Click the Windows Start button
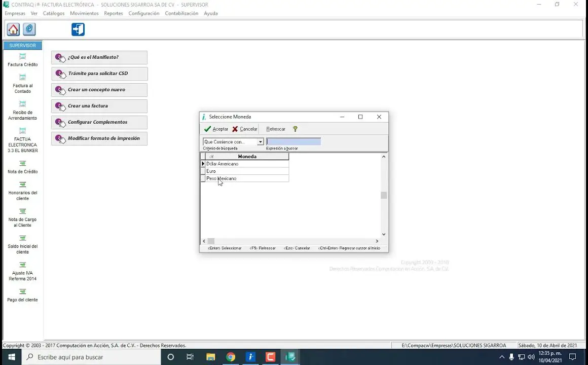The height and width of the screenshot is (365, 588). (11, 357)
